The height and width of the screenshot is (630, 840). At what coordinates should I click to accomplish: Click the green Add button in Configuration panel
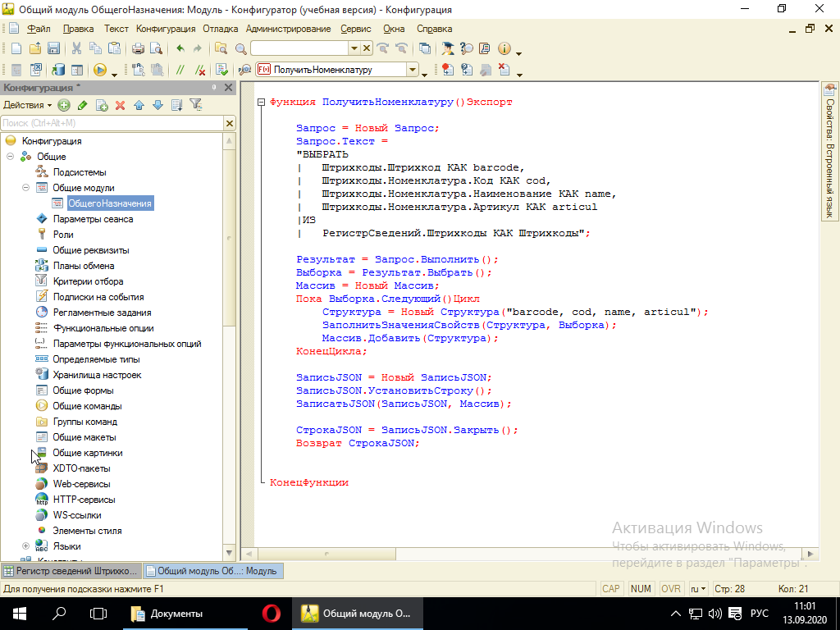[65, 105]
